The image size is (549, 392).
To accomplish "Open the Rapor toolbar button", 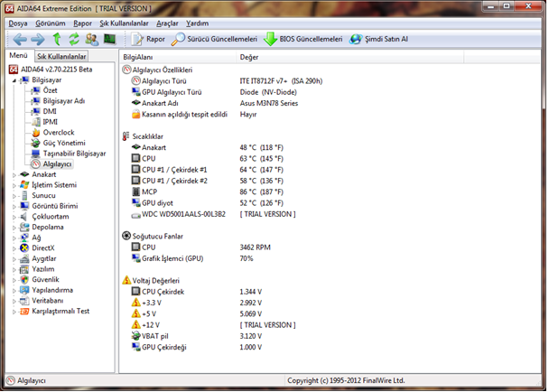I will pyautogui.click(x=147, y=40).
